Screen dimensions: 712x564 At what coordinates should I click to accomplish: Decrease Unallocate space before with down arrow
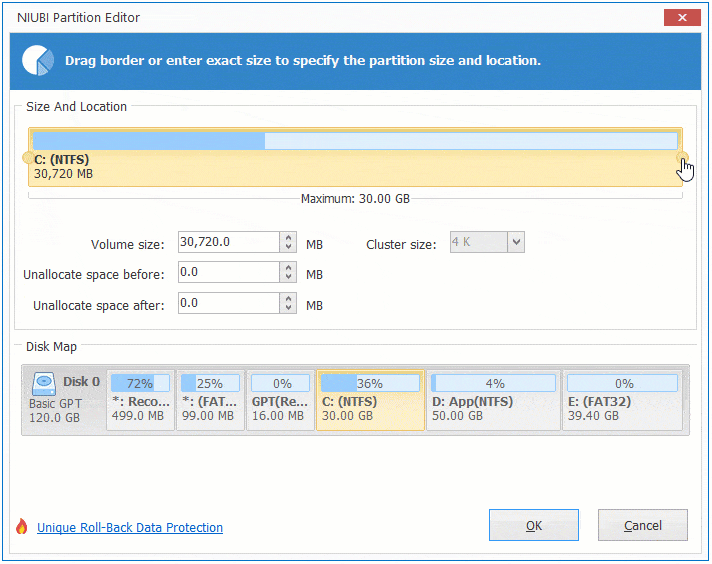[289, 278]
